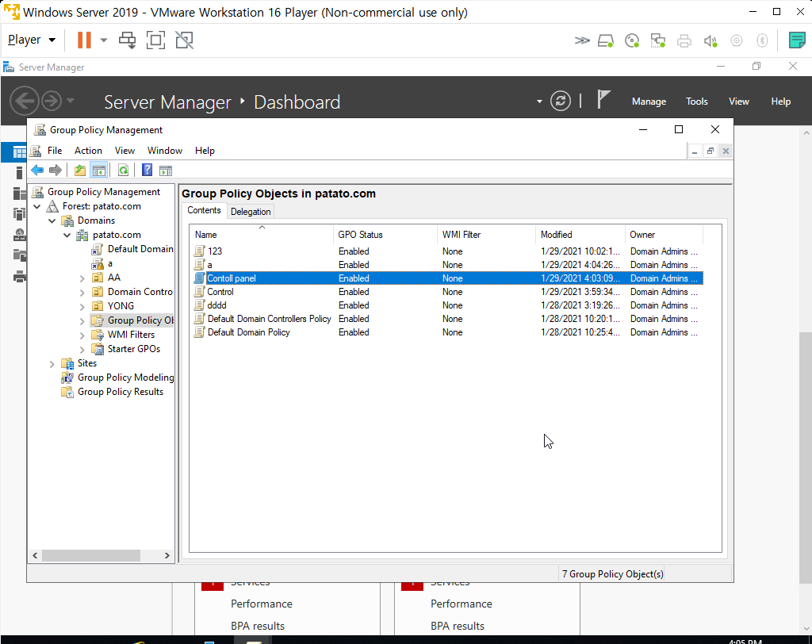This screenshot has height=644, width=812.
Task: Select the 123 GPO row
Action: click(448, 251)
